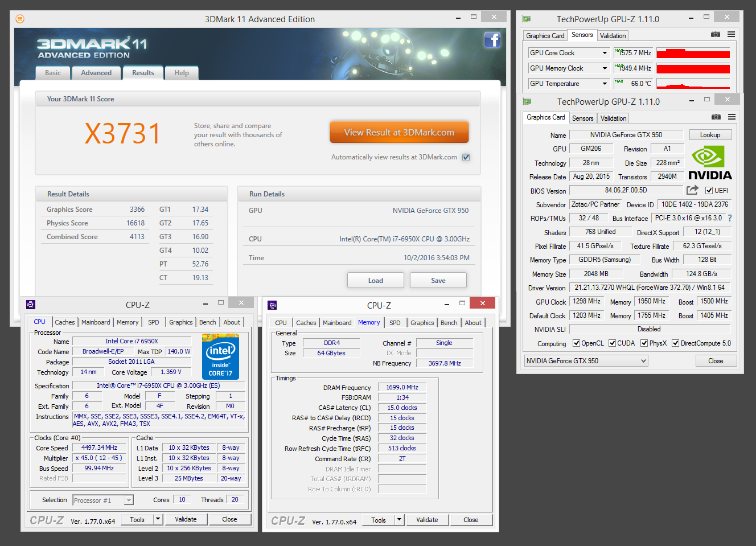The width and height of the screenshot is (756, 546).
Task: Click the BIOS Version field in GPU-Z
Action: click(626, 190)
